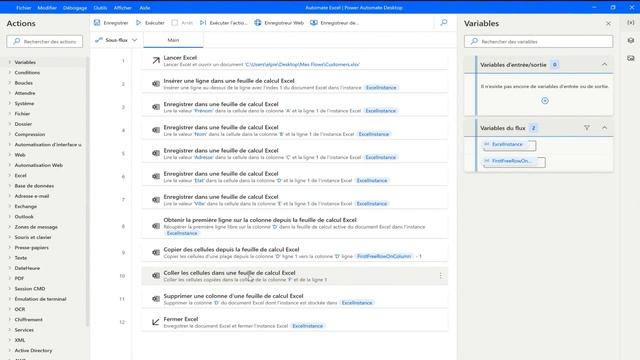The width and height of the screenshot is (640, 360).
Task: Click the Sous-flux icon
Action: [x=98, y=40]
